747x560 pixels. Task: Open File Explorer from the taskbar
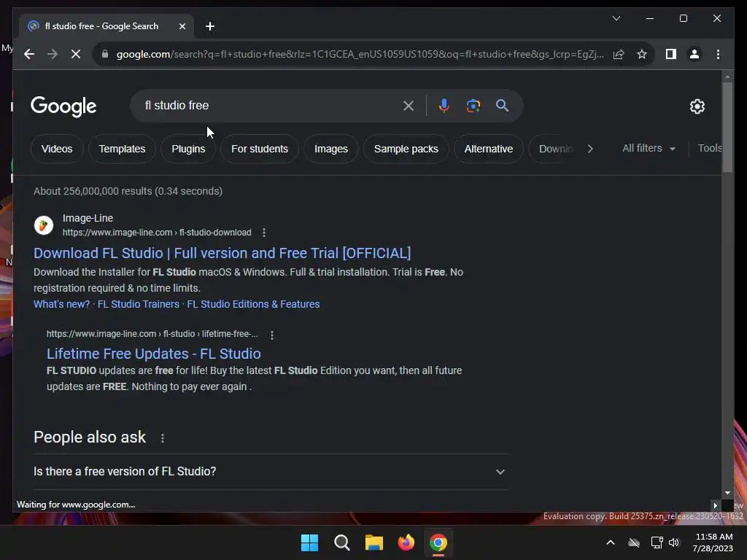[374, 542]
